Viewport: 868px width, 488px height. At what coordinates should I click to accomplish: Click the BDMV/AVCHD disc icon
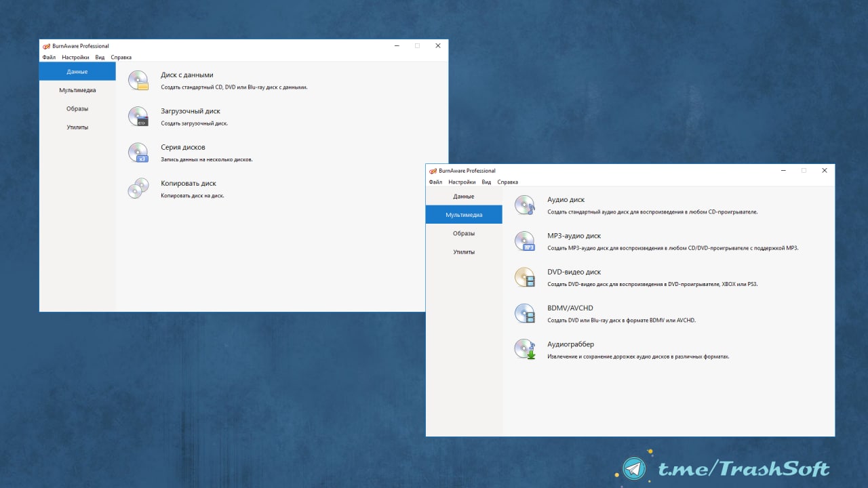coord(525,313)
